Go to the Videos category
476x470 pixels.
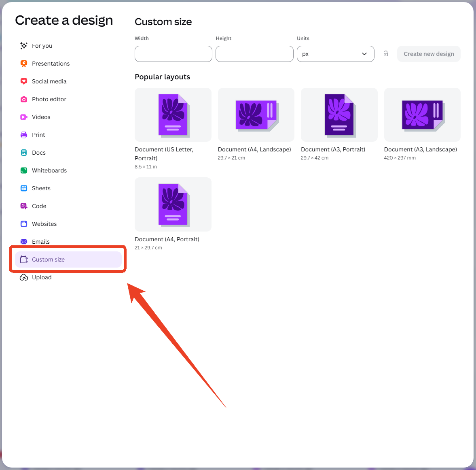click(x=41, y=117)
